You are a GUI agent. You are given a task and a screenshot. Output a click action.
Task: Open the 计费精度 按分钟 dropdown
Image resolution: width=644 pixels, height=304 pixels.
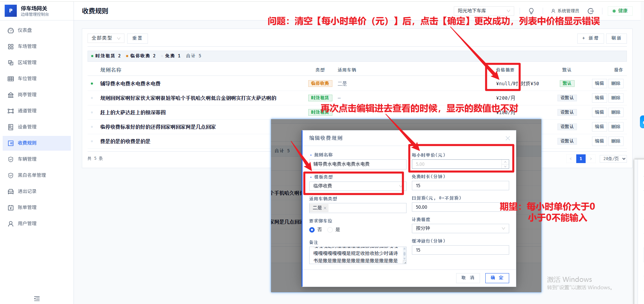tap(460, 229)
